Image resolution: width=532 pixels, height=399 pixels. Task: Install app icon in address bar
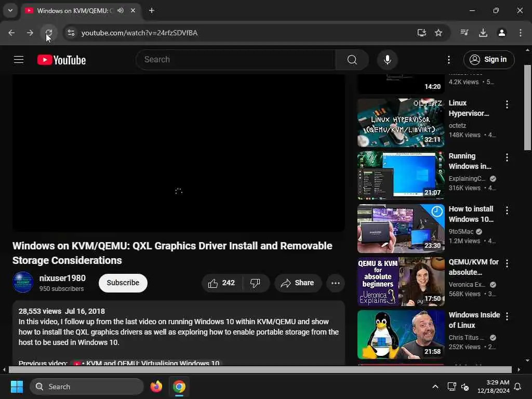[x=422, y=33]
